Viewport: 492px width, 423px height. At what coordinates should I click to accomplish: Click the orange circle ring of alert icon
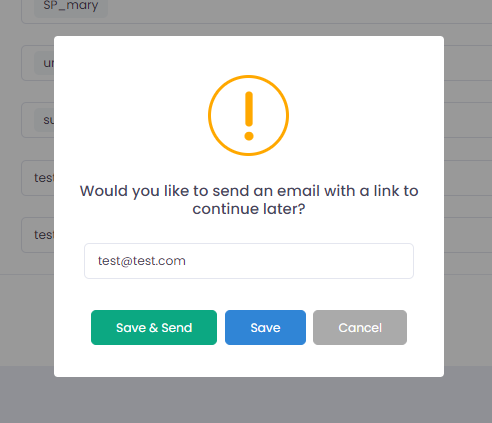(249, 77)
